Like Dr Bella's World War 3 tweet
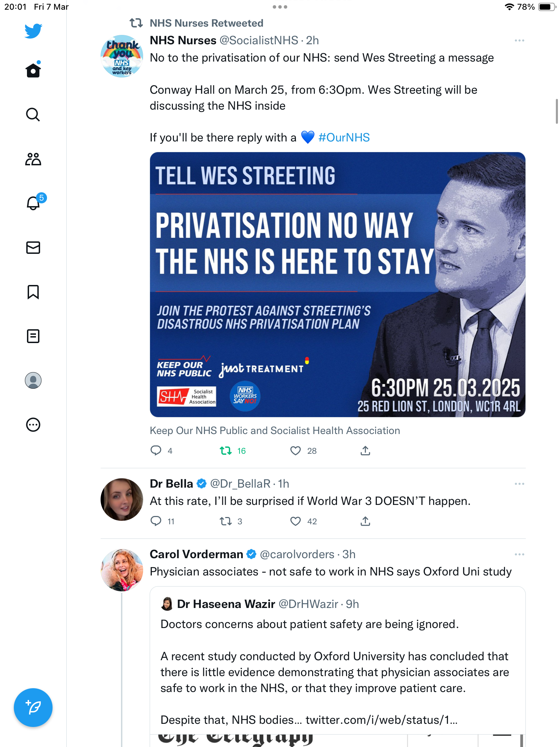Screen dimensions: 560x747 click(296, 521)
